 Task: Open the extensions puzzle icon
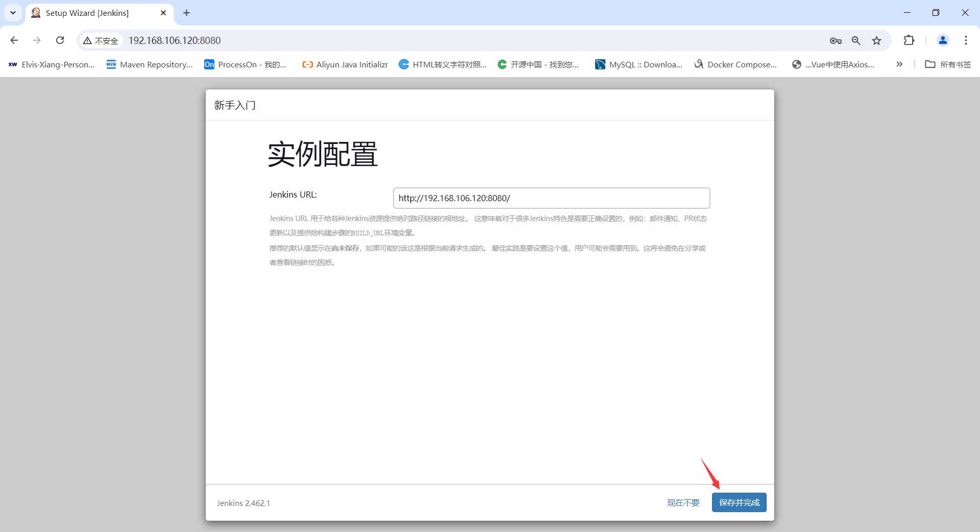(909, 40)
